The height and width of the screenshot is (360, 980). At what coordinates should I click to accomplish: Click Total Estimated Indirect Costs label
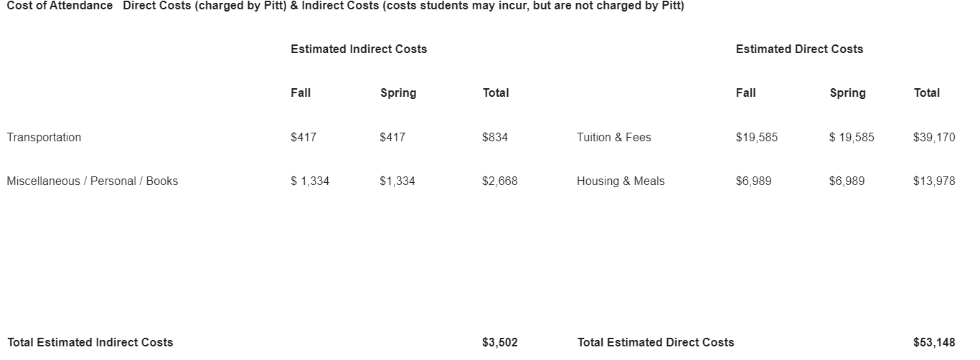[90, 342]
